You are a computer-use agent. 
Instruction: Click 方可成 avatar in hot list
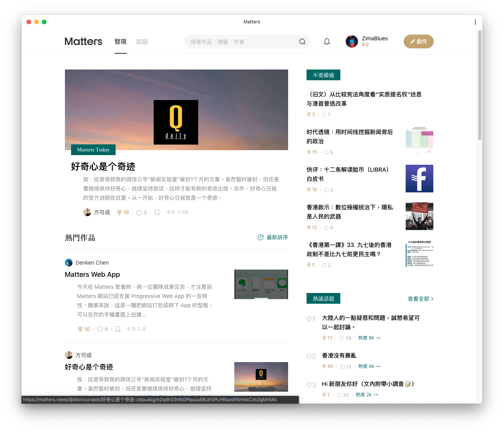pos(69,355)
